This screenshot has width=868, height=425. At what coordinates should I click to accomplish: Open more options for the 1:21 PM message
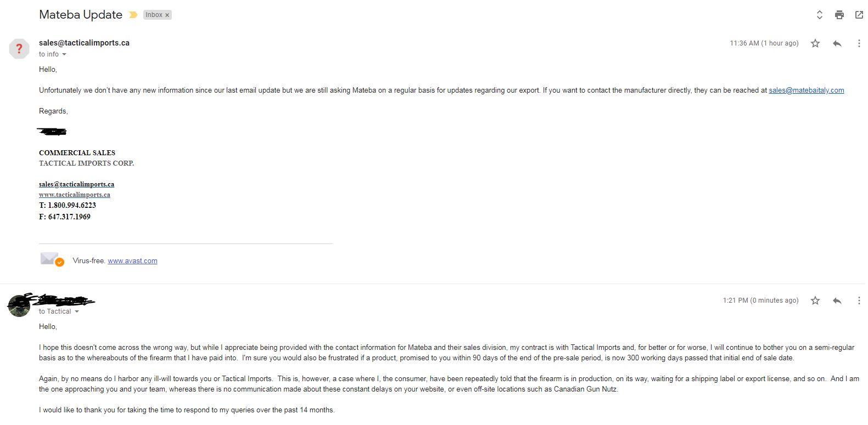click(859, 301)
